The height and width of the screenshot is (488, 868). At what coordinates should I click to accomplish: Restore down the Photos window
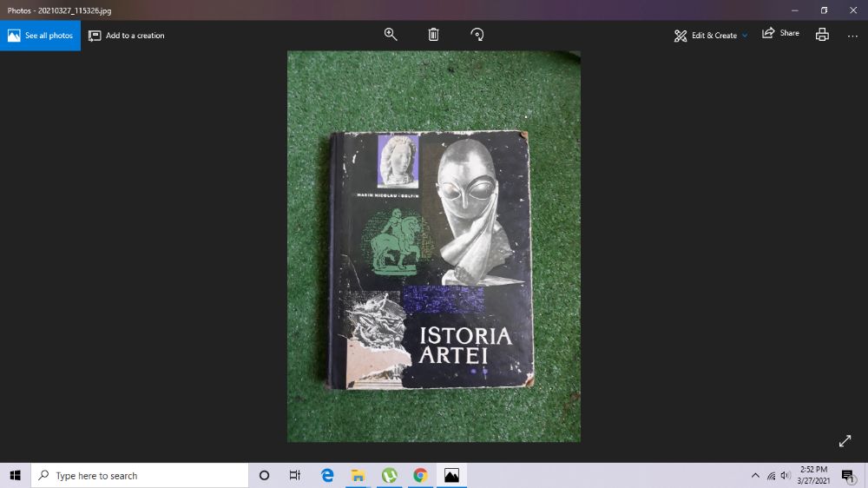coord(825,10)
